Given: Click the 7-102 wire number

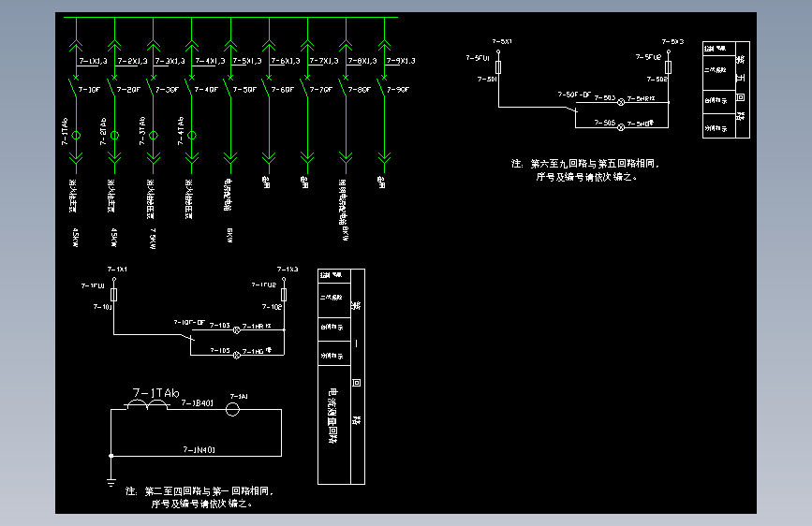Looking at the screenshot, I should pos(272,307).
